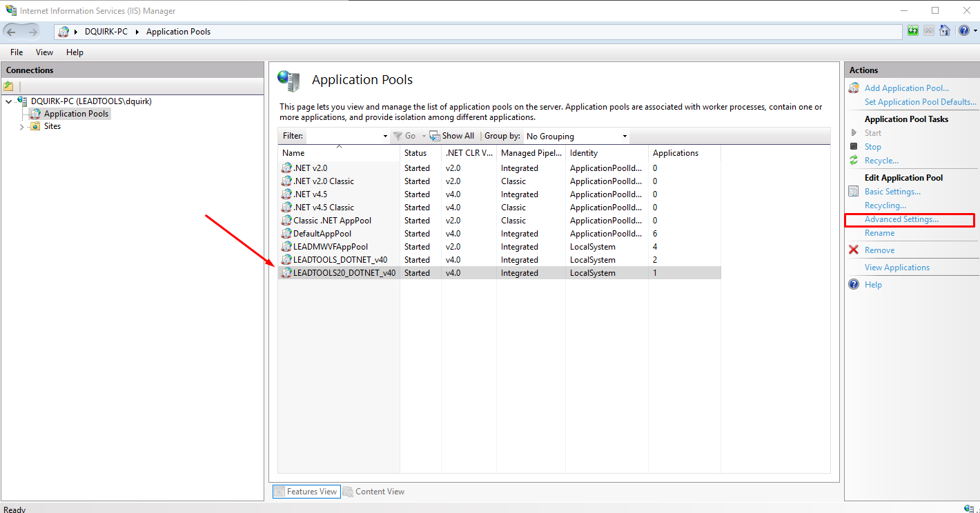Sort by the Identity column header

607,153
